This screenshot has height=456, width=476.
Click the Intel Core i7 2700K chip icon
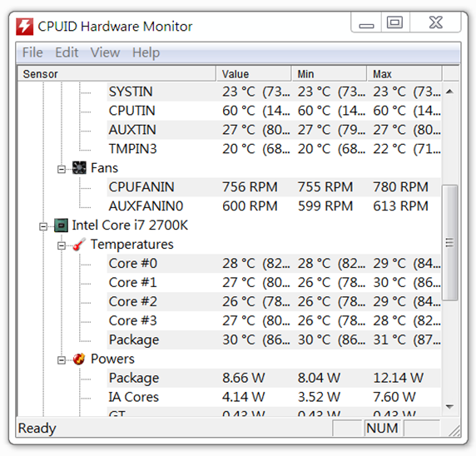pyautogui.click(x=61, y=226)
